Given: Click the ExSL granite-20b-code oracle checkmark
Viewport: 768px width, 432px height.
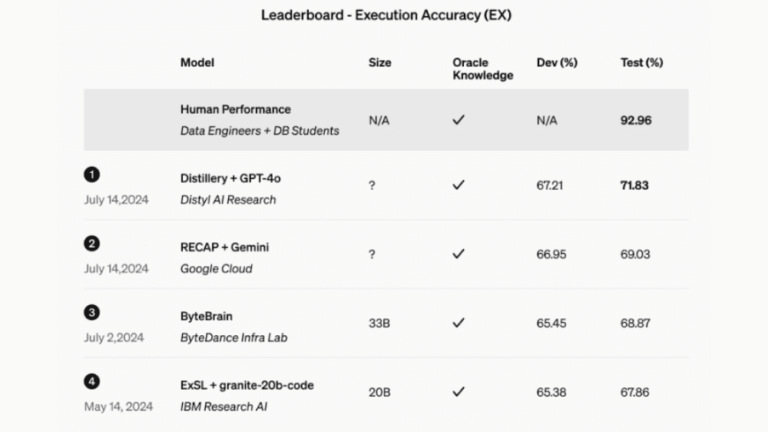Looking at the screenshot, I should (458, 392).
